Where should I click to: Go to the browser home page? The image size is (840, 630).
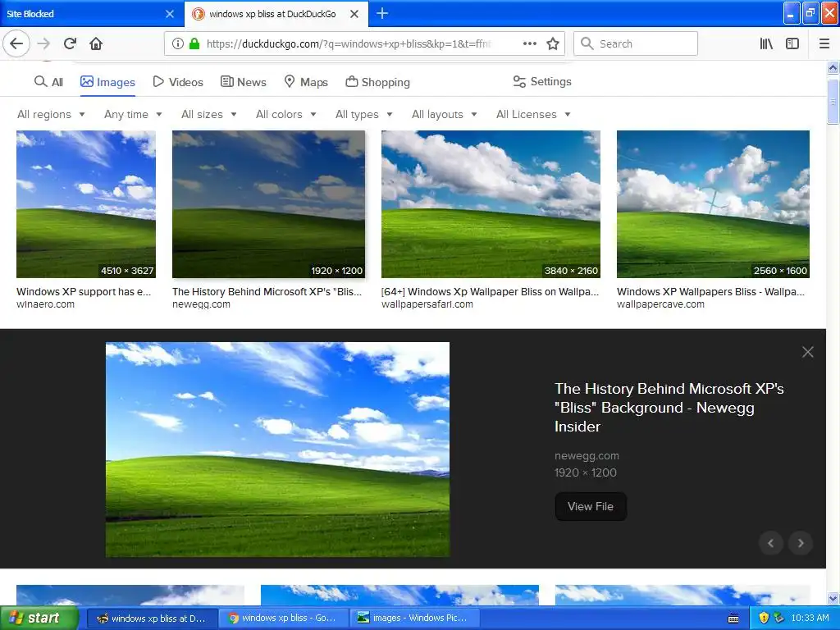[96, 43]
